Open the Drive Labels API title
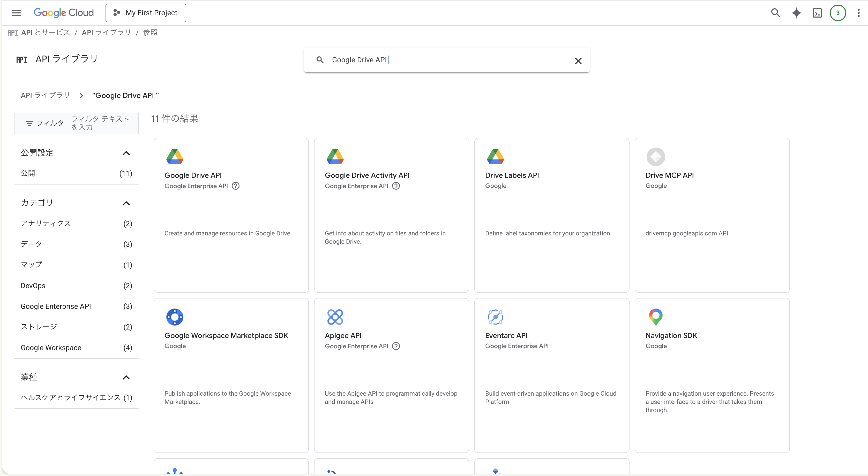This screenshot has height=476, width=868. pos(512,175)
